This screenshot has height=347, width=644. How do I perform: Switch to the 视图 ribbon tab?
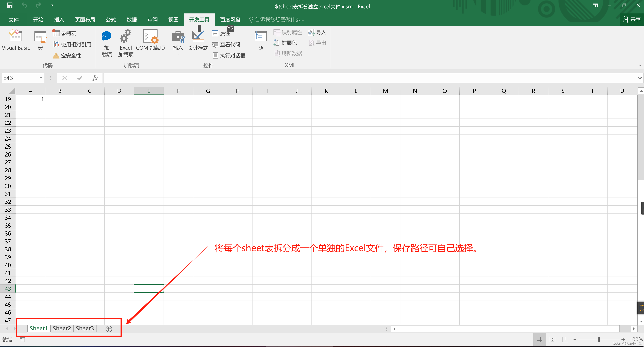click(173, 20)
